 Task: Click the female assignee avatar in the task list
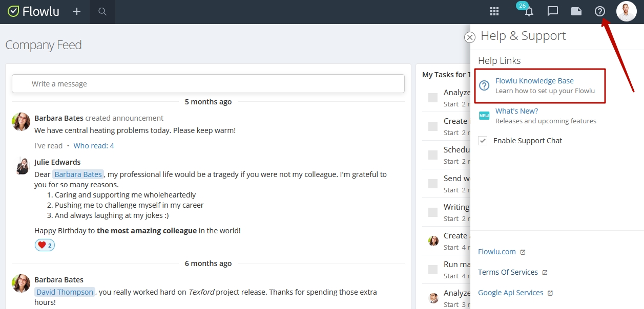[x=433, y=240]
